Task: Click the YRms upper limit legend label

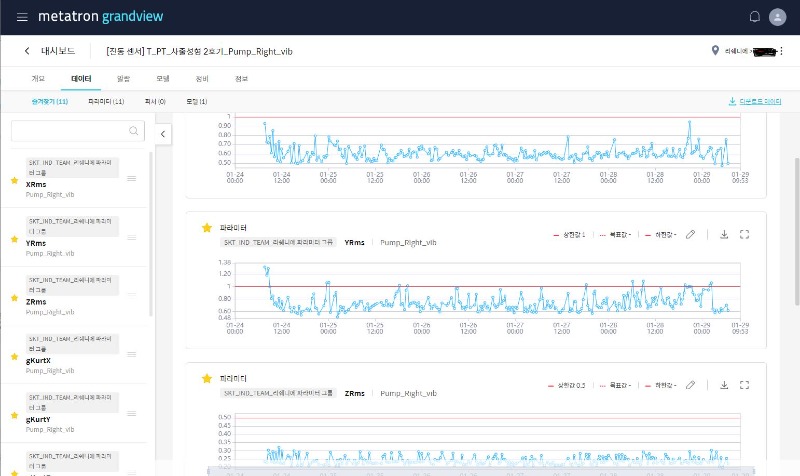Action: point(570,235)
